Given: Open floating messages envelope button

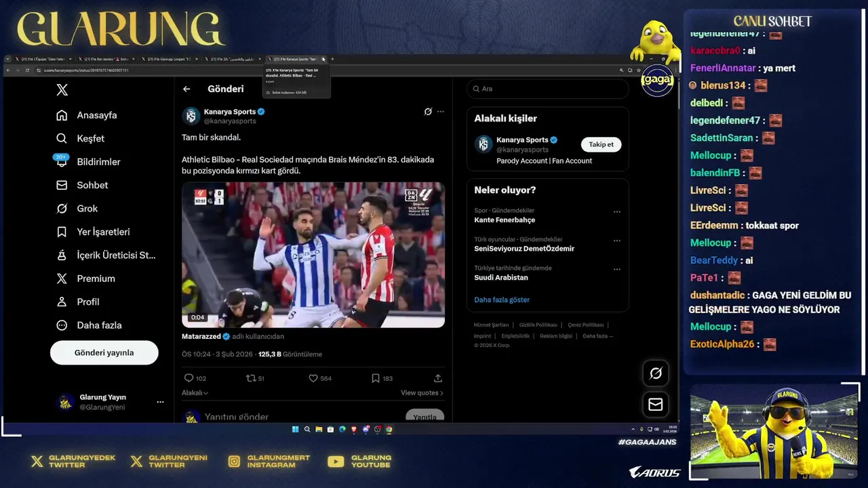Looking at the screenshot, I should pos(656,405).
